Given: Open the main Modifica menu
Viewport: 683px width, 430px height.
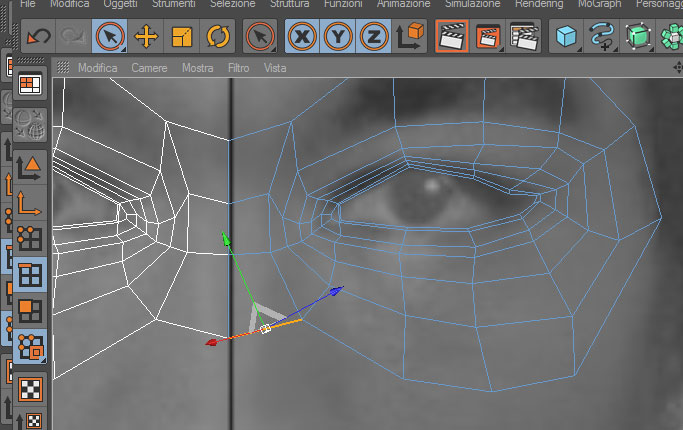Looking at the screenshot, I should point(70,4).
